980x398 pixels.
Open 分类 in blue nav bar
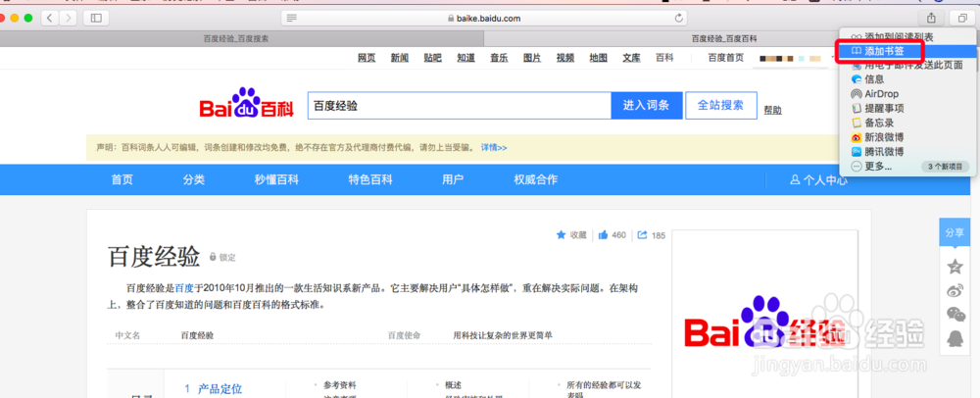tap(194, 180)
